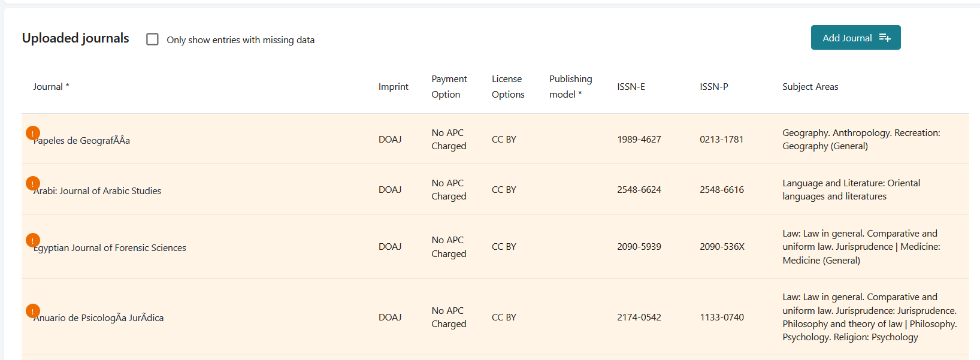Click subject cell mentioning Psychology. Religion
This screenshot has height=360, width=980.
click(870, 317)
